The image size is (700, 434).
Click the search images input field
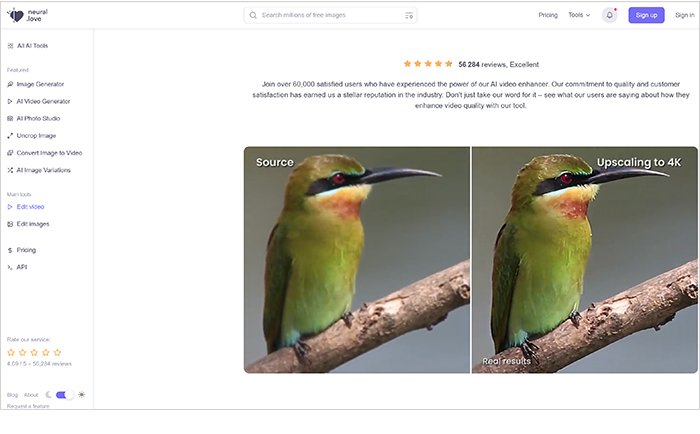tap(330, 15)
